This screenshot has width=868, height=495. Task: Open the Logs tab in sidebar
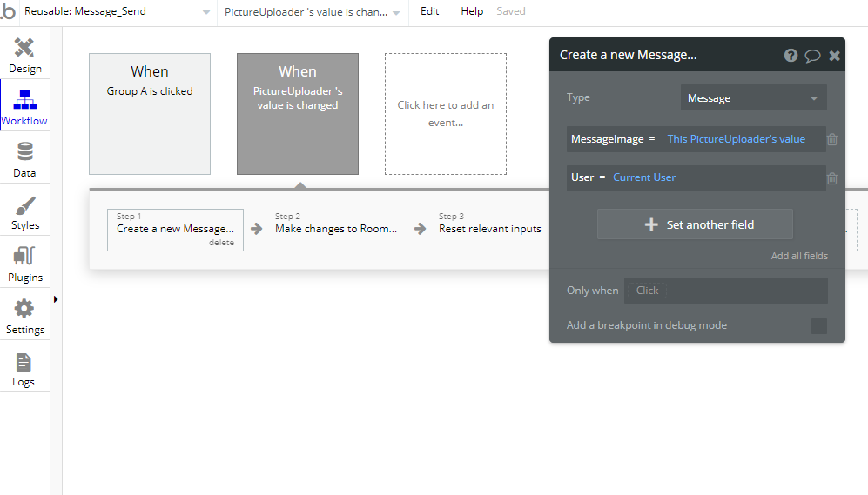point(24,368)
